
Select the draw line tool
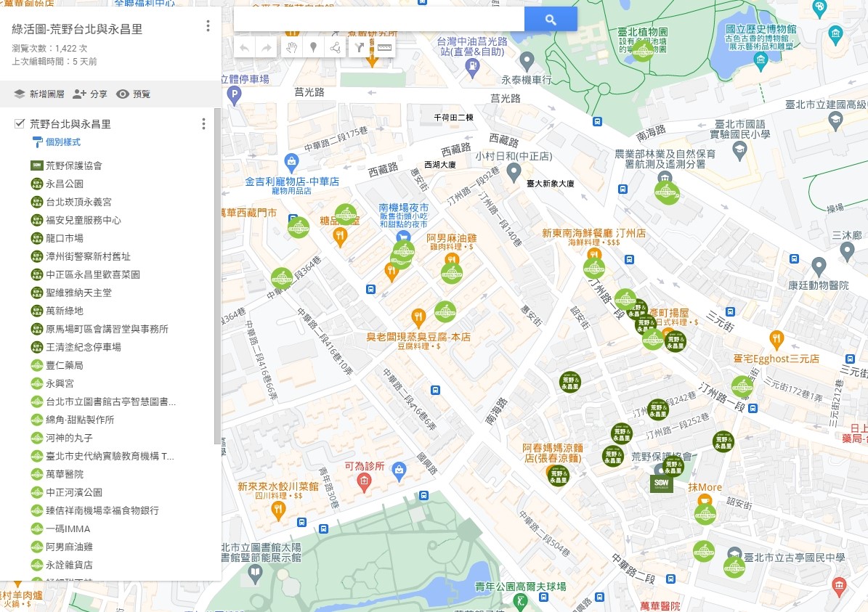(335, 48)
